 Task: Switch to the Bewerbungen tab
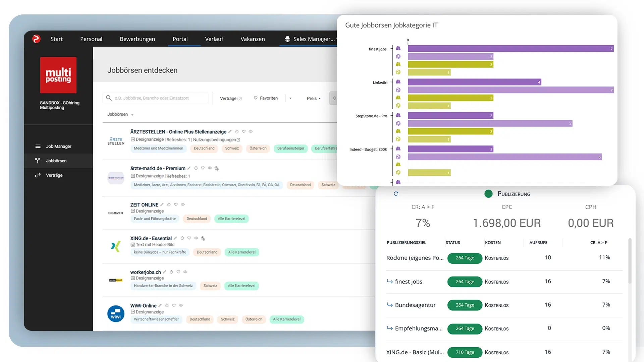coord(137,39)
